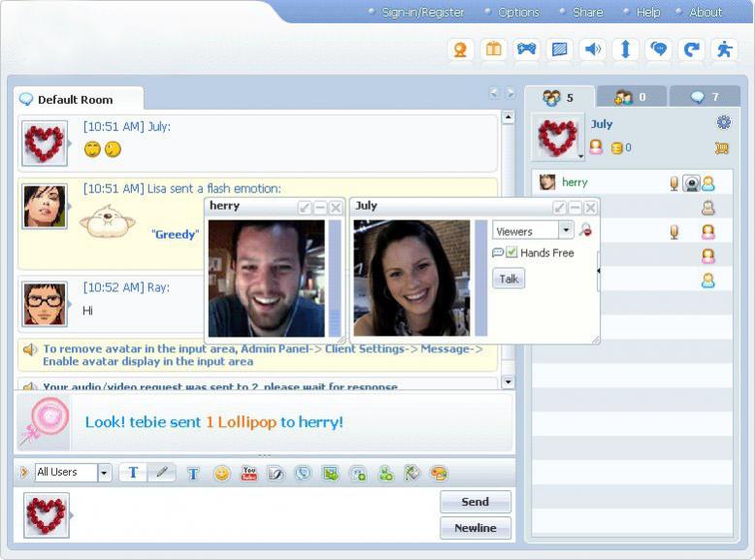755x560 pixels.
Task: Open the Share menu
Action: (587, 13)
